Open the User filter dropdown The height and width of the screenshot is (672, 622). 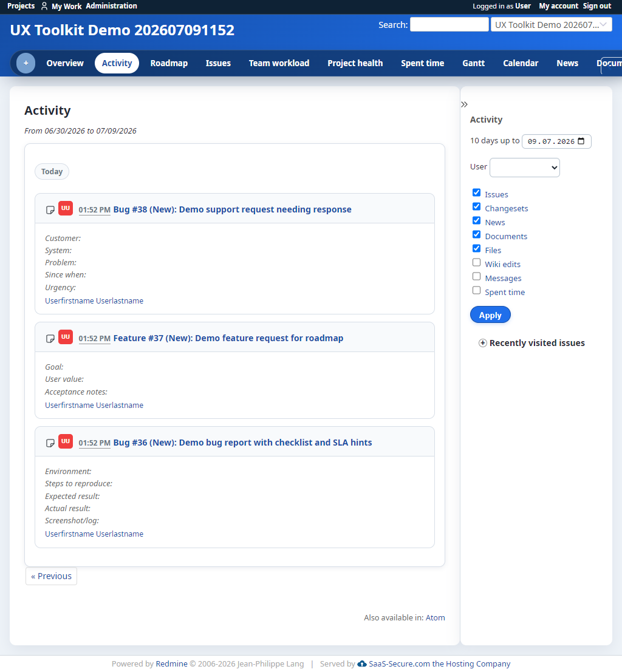coord(525,168)
